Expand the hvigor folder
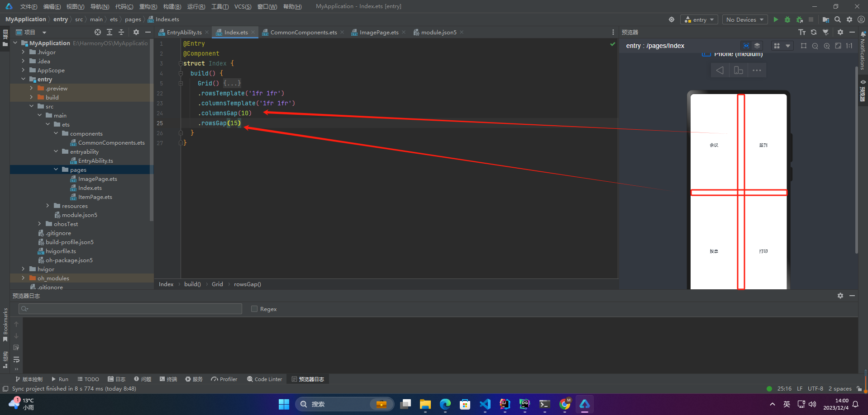 (24, 269)
